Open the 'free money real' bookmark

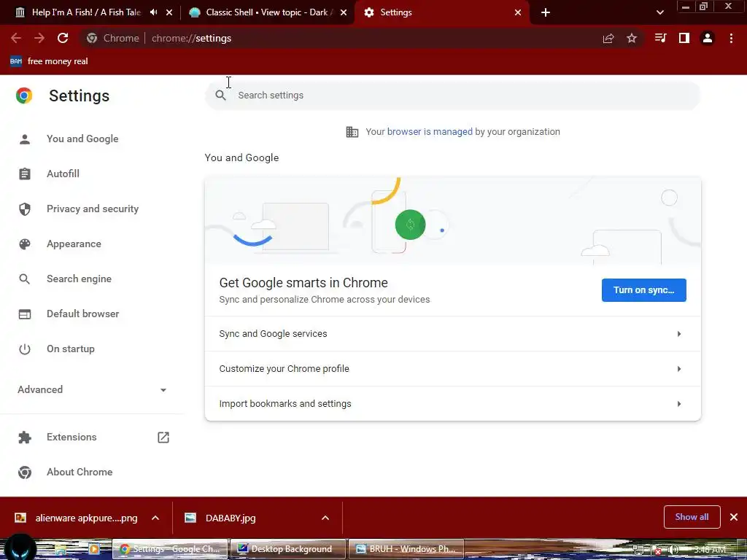click(x=49, y=61)
